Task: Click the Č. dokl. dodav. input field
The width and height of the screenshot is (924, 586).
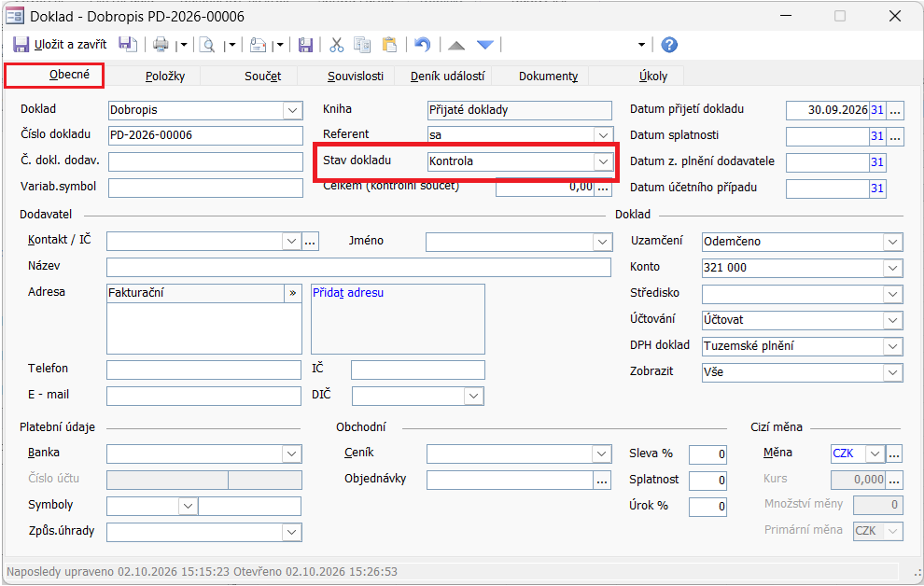Action: tap(205, 162)
